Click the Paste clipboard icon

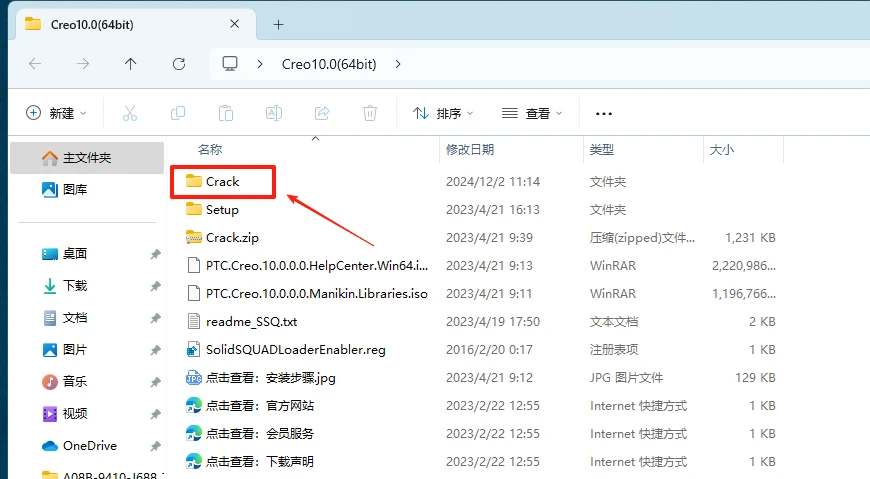click(226, 113)
